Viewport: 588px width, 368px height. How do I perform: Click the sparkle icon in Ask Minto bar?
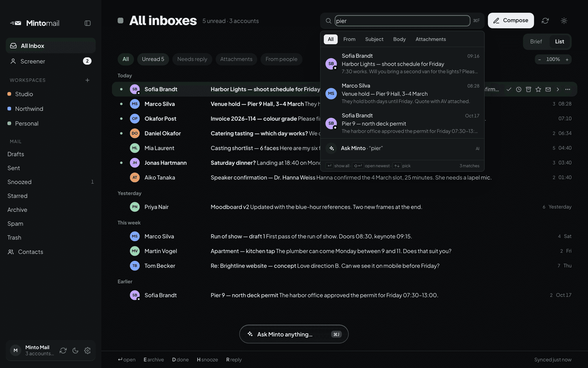click(250, 334)
